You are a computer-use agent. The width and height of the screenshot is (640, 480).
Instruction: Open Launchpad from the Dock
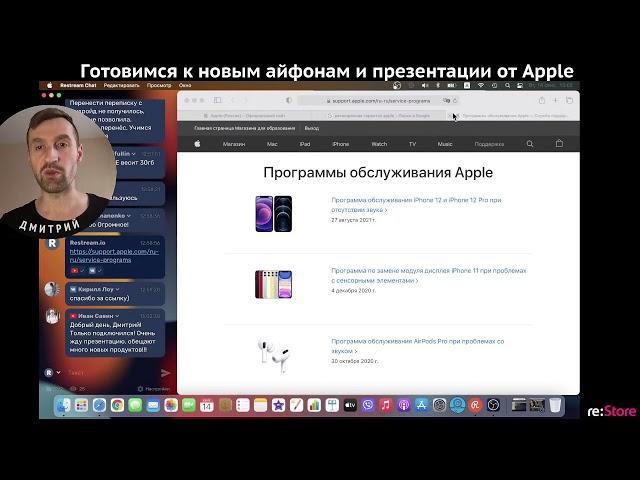[x=81, y=405]
